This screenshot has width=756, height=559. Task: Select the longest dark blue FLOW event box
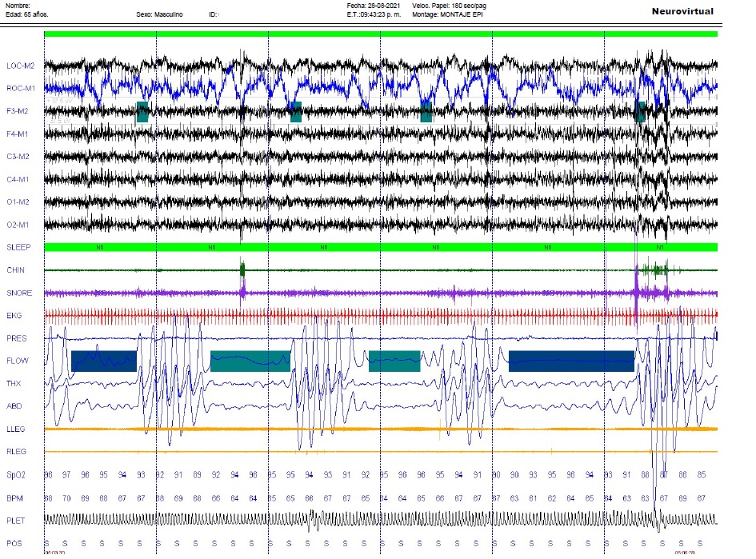pyautogui.click(x=571, y=361)
